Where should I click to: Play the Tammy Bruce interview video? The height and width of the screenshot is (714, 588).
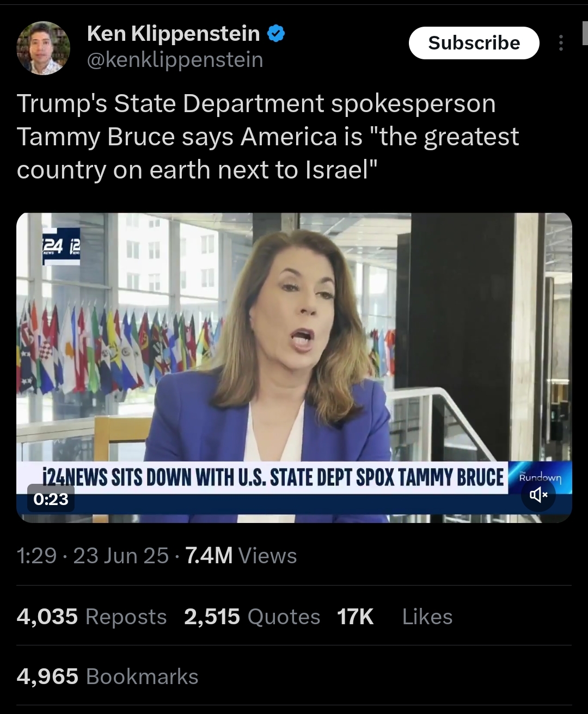point(294,367)
